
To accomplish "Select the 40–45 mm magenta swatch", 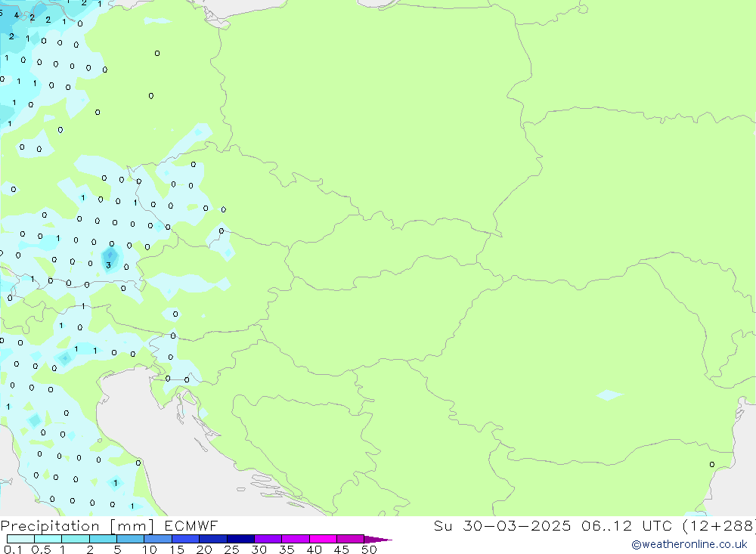I will click(x=323, y=539).
